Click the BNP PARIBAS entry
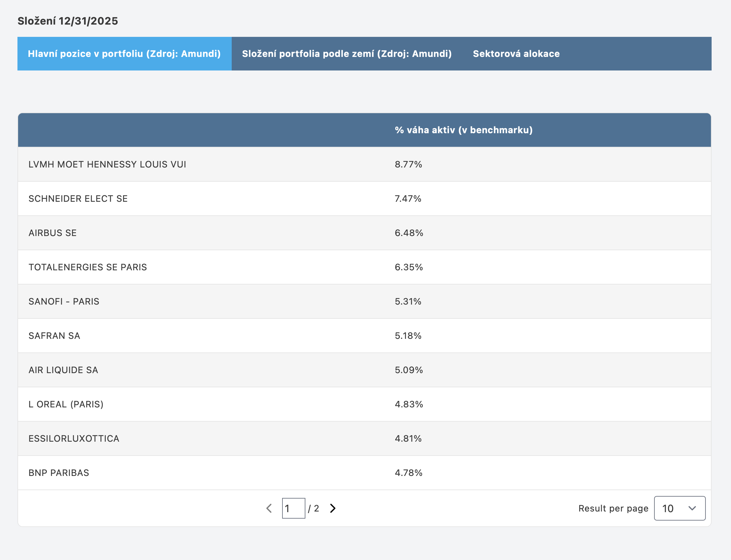 click(58, 473)
